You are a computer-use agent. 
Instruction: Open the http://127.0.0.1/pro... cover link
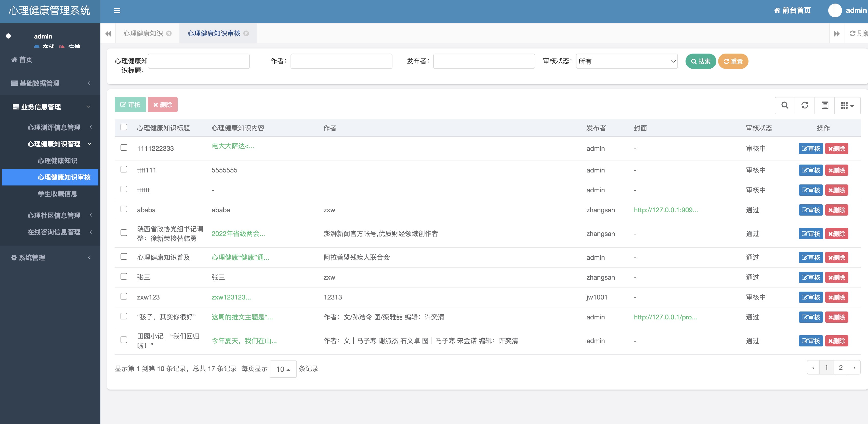pos(665,317)
